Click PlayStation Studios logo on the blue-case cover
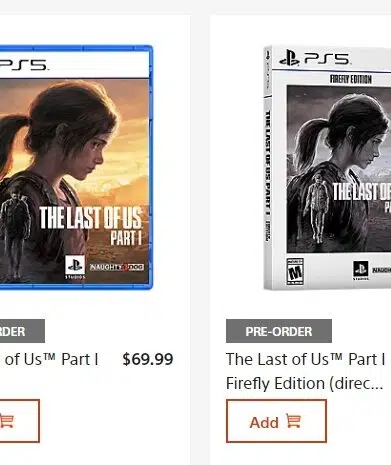 click(75, 267)
